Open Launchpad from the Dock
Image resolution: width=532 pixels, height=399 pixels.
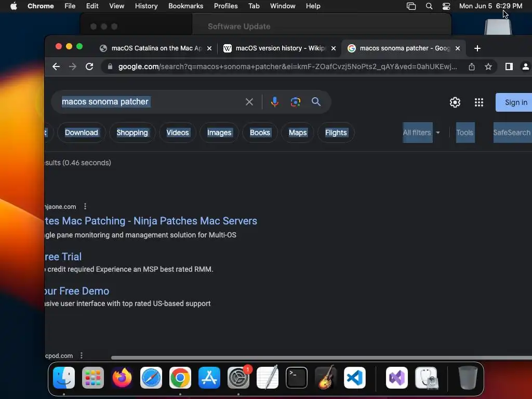93,378
